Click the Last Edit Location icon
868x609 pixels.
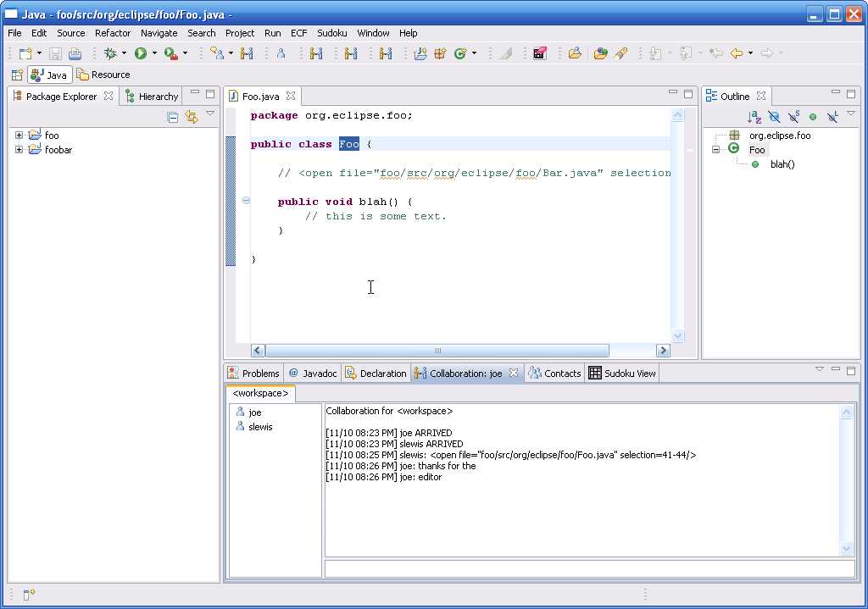click(x=716, y=53)
